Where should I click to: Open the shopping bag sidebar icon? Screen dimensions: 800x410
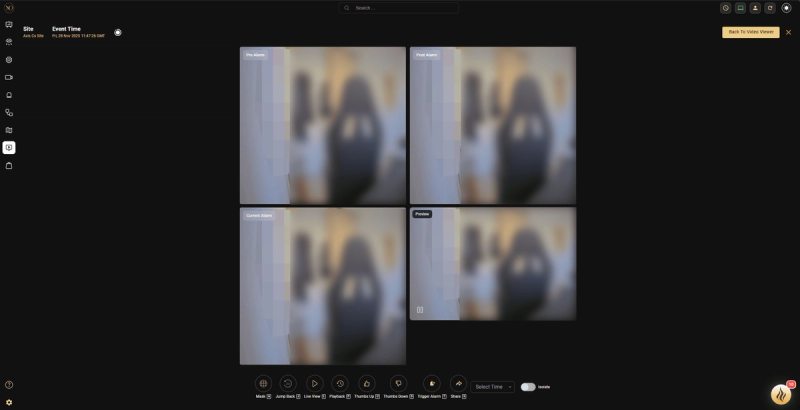click(x=9, y=166)
